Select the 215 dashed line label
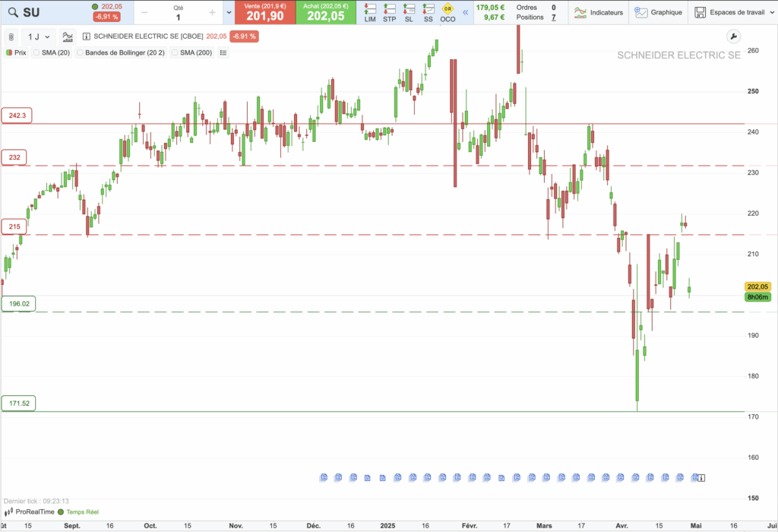 click(14, 226)
